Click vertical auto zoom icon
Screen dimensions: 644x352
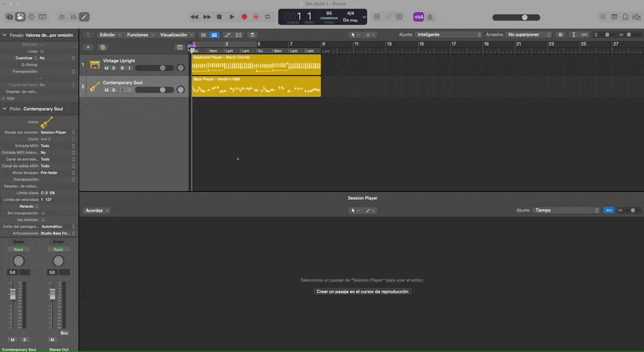pos(574,35)
